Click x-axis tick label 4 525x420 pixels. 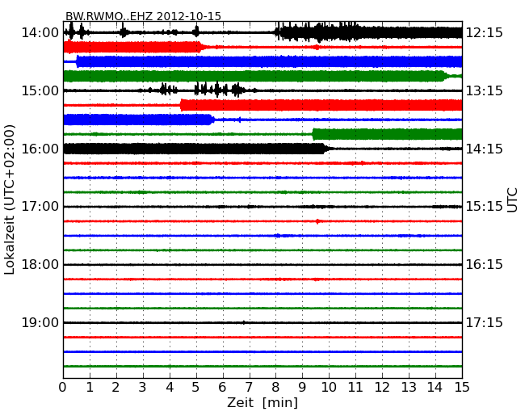(x=170, y=387)
